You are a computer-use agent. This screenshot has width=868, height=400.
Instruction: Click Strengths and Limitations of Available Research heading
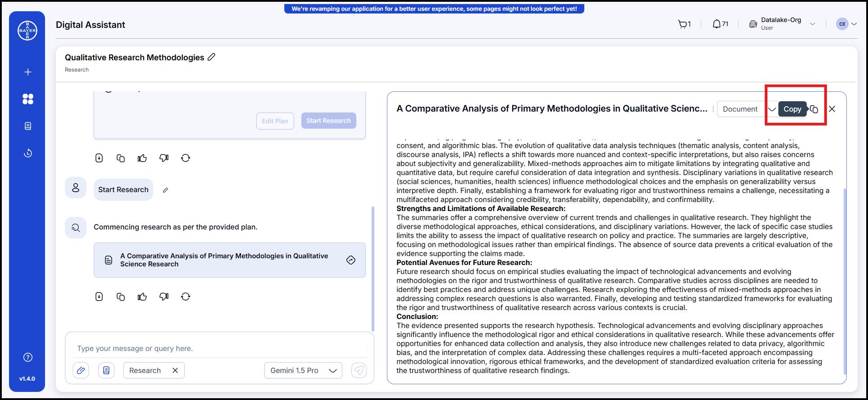pos(481,208)
